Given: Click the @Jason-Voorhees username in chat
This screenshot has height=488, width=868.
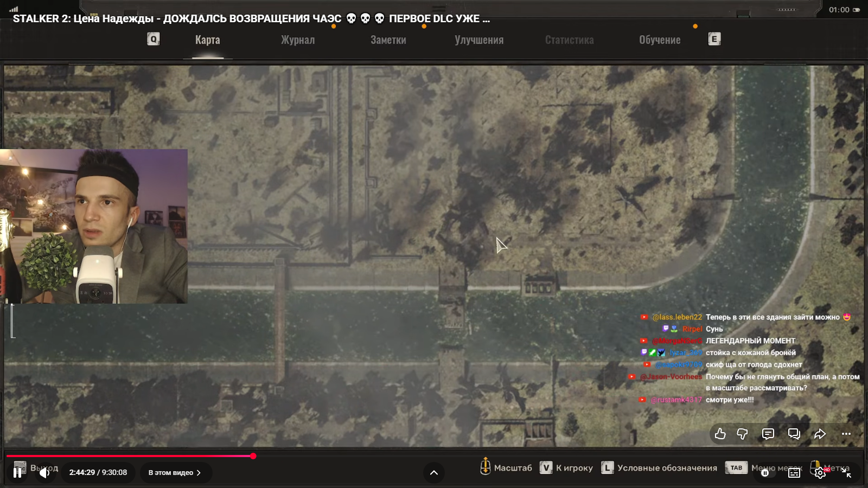Looking at the screenshot, I should (x=671, y=377).
